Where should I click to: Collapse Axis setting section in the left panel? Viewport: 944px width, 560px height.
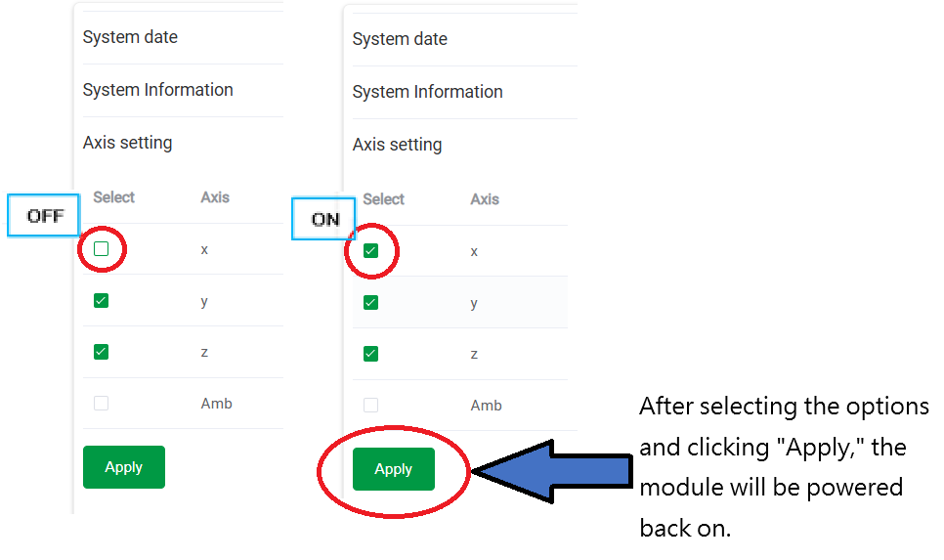click(x=127, y=143)
